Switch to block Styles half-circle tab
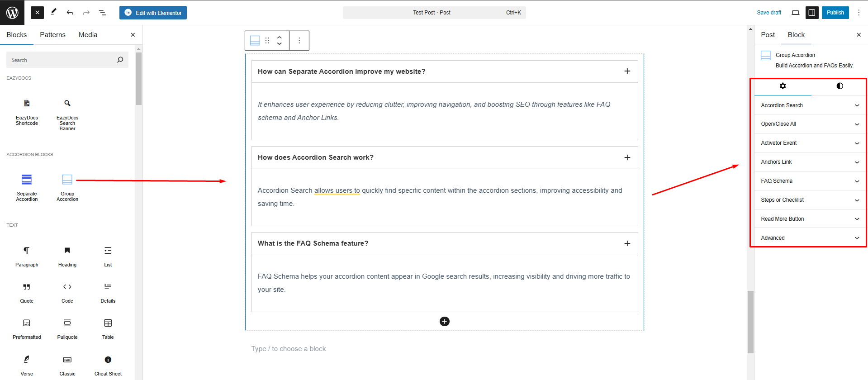 click(840, 86)
